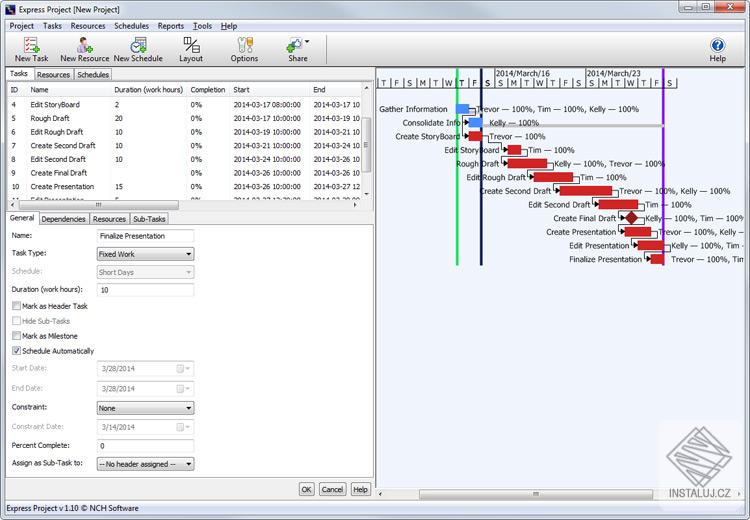750x520 pixels.
Task: Click the task list scroll-down arrow
Action: tap(367, 194)
